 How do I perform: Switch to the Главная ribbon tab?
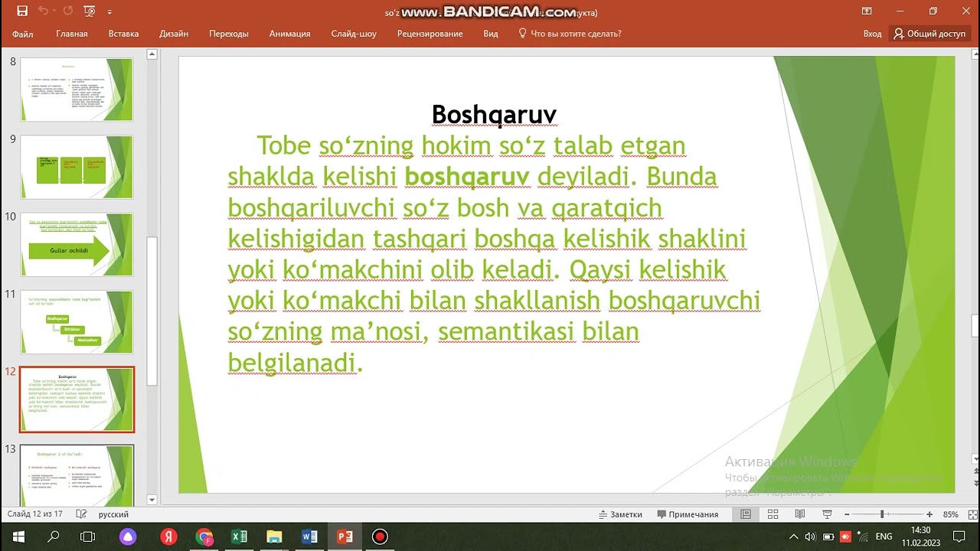coord(72,34)
